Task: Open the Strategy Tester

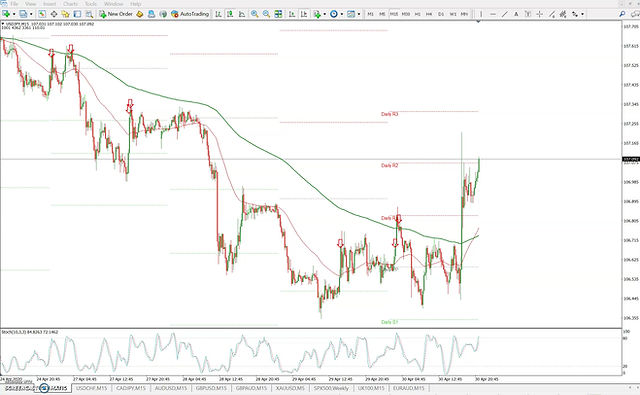Action: point(89,14)
